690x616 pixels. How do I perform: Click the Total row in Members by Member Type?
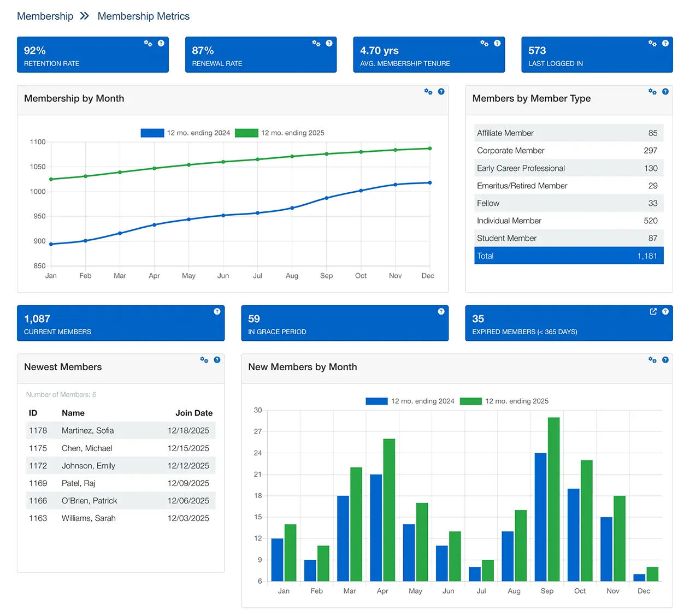click(568, 256)
